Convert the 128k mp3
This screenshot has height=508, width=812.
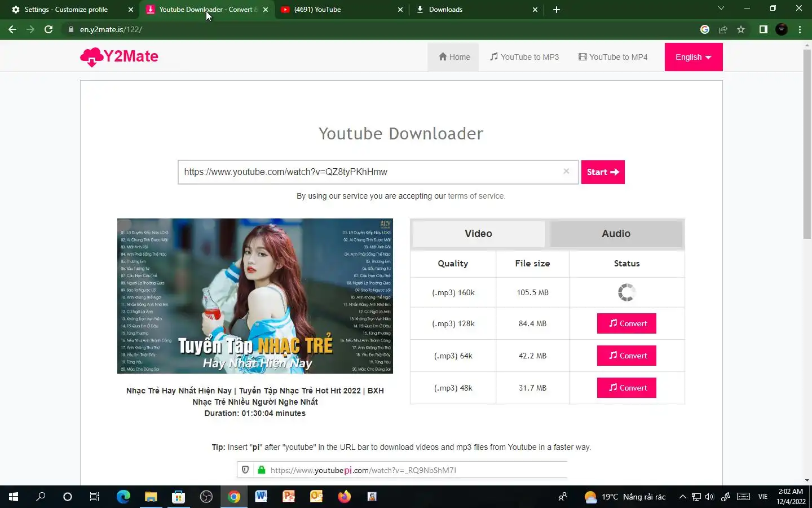(x=626, y=323)
